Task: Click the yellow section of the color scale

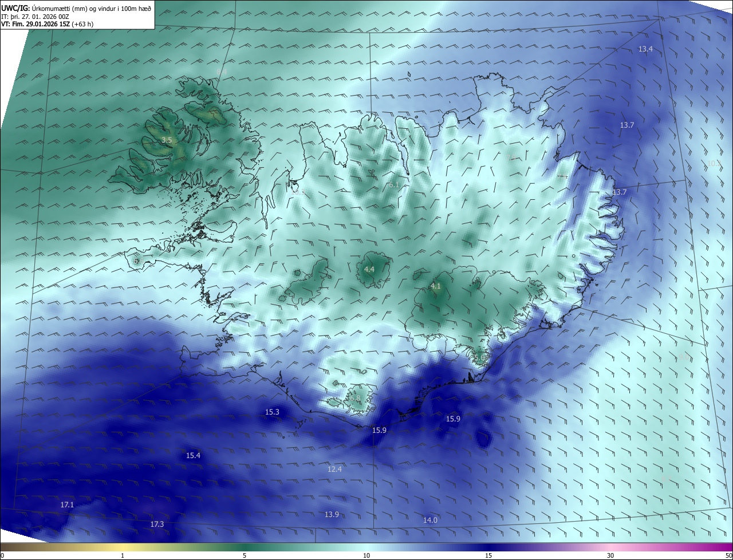Action: [123, 547]
